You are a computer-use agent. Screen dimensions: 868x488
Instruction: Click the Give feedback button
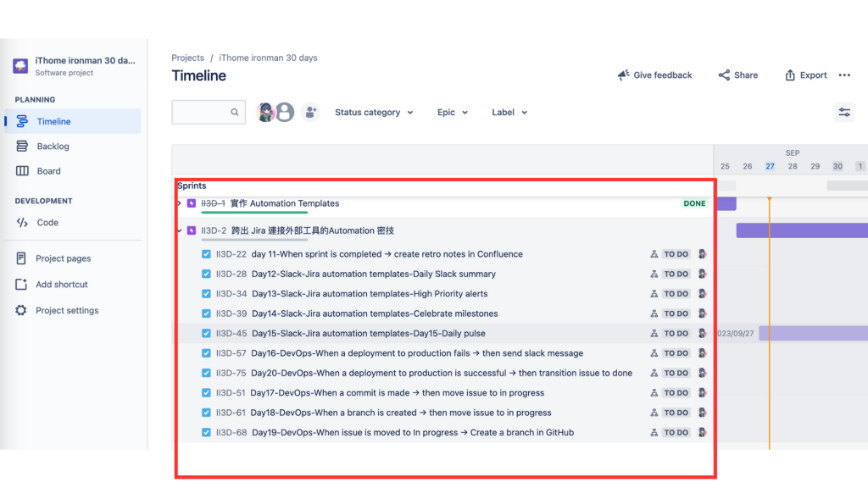(x=655, y=75)
